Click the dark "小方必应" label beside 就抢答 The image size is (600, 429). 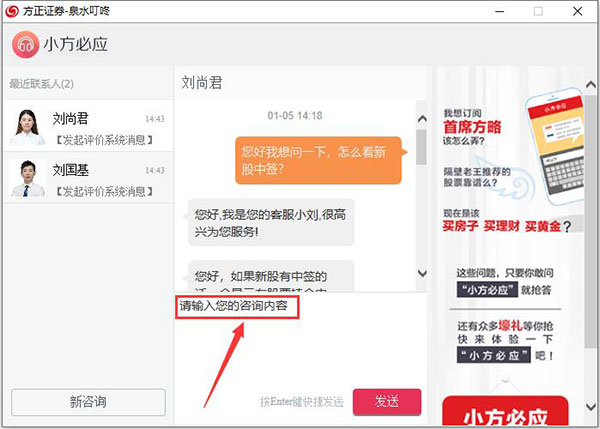[x=487, y=290]
